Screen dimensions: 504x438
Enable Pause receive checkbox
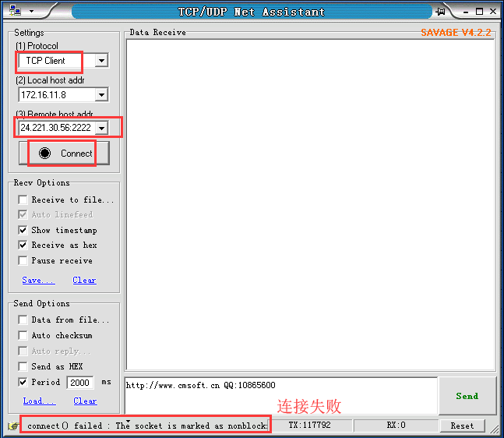click(x=23, y=261)
